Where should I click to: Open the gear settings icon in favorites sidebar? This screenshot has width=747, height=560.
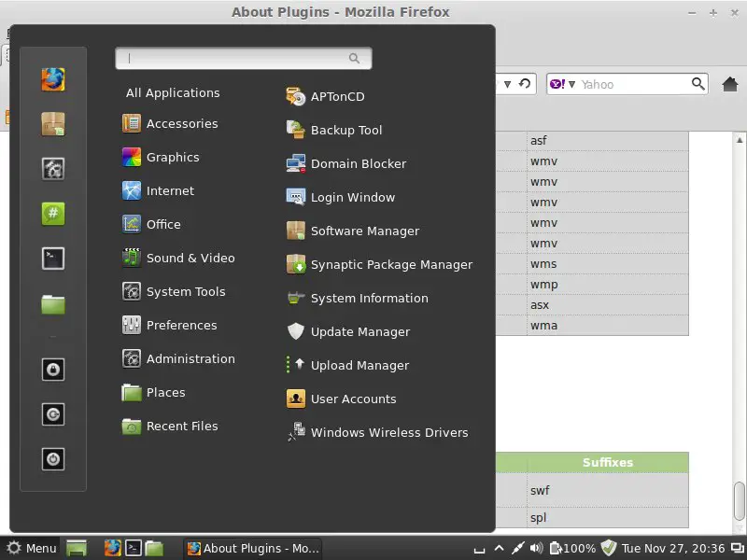(53, 169)
